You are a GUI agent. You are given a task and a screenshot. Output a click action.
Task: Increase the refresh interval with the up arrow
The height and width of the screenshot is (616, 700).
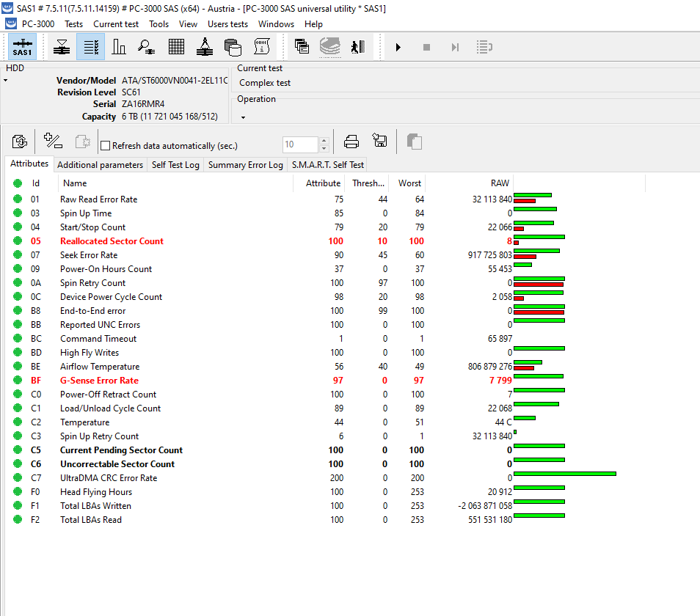(x=324, y=141)
